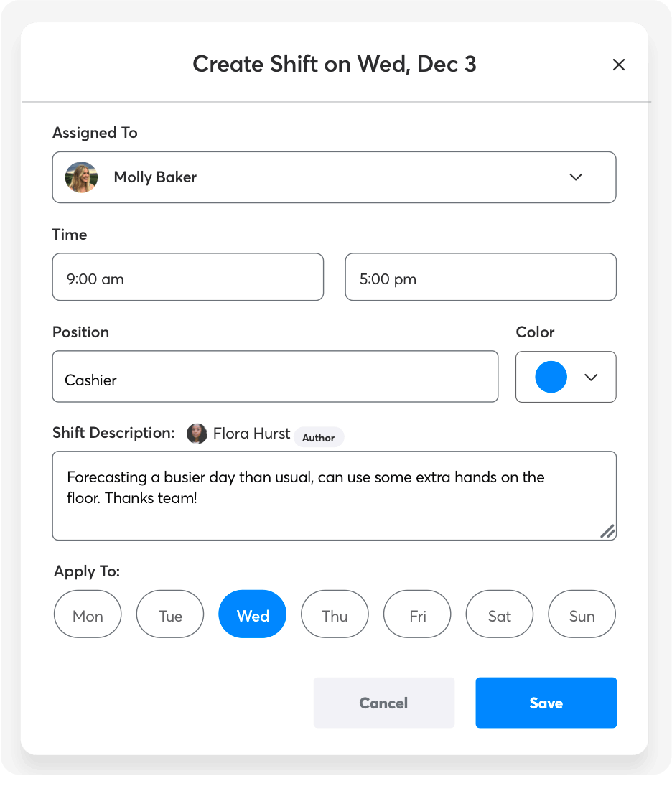Toggle Tuesday in Apply To
This screenshot has width=672, height=786.
click(x=170, y=614)
